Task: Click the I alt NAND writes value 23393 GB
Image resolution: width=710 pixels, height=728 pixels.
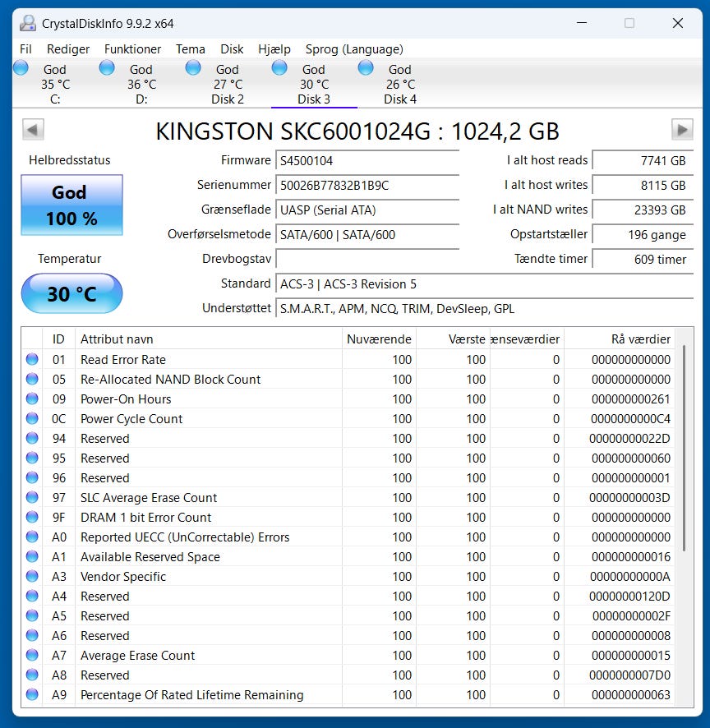Action: pos(643,210)
